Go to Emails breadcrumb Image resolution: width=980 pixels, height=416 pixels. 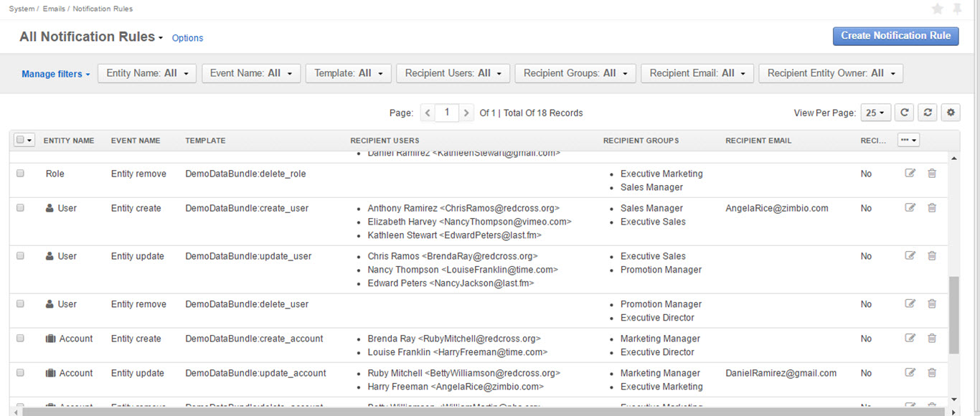click(52, 9)
